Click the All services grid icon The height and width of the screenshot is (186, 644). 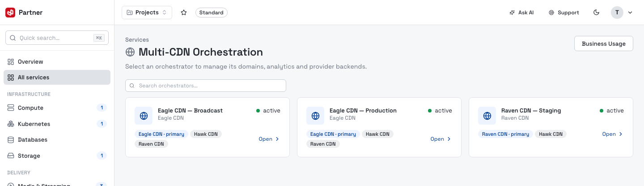tap(11, 78)
